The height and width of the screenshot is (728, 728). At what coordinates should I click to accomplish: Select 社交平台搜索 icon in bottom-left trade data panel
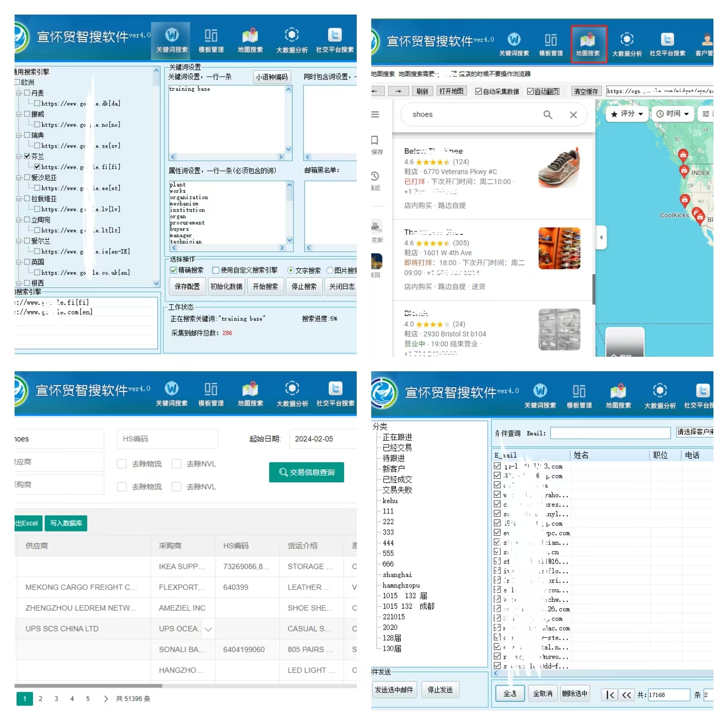tap(335, 393)
